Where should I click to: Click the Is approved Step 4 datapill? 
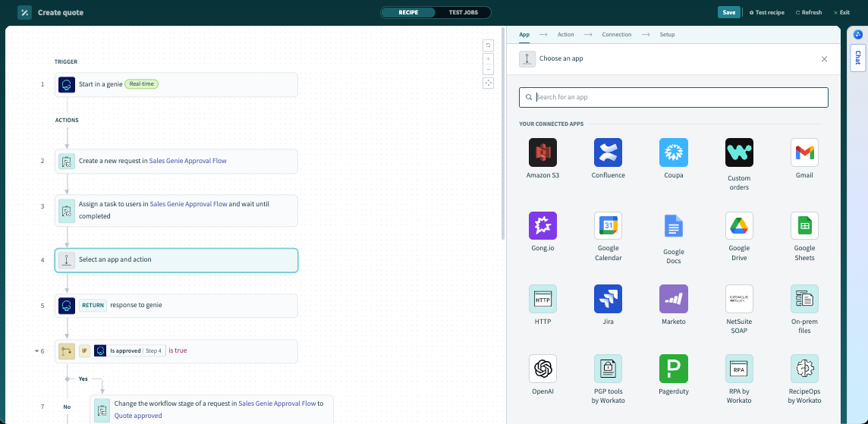tap(130, 350)
